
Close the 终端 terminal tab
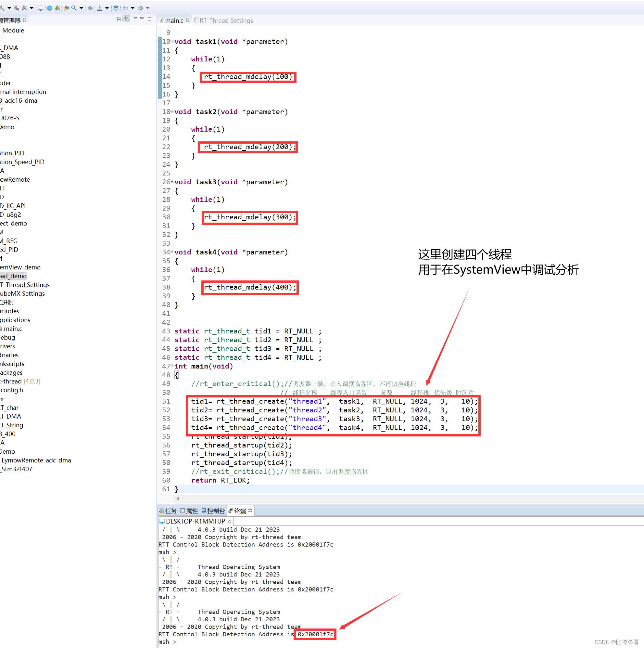coord(250,511)
